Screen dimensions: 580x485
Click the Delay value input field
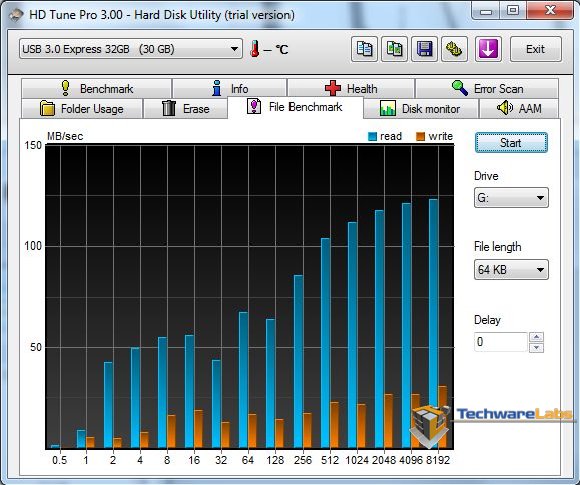(500, 342)
